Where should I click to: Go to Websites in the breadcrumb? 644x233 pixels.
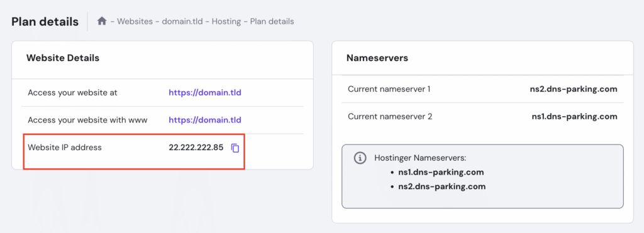point(135,21)
